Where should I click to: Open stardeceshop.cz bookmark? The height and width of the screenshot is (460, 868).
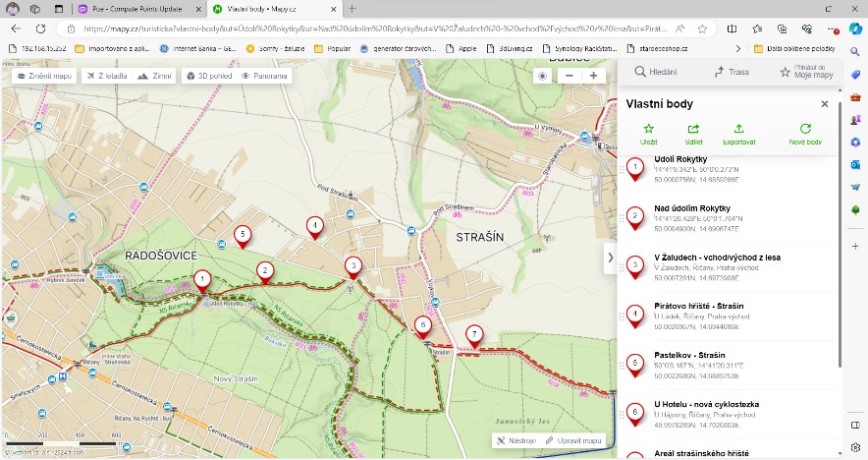(x=658, y=49)
